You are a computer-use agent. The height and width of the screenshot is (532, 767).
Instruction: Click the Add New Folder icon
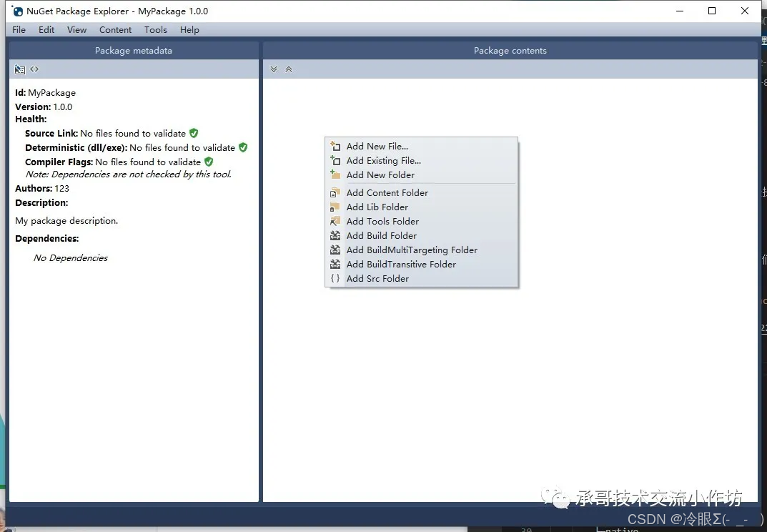(x=335, y=174)
